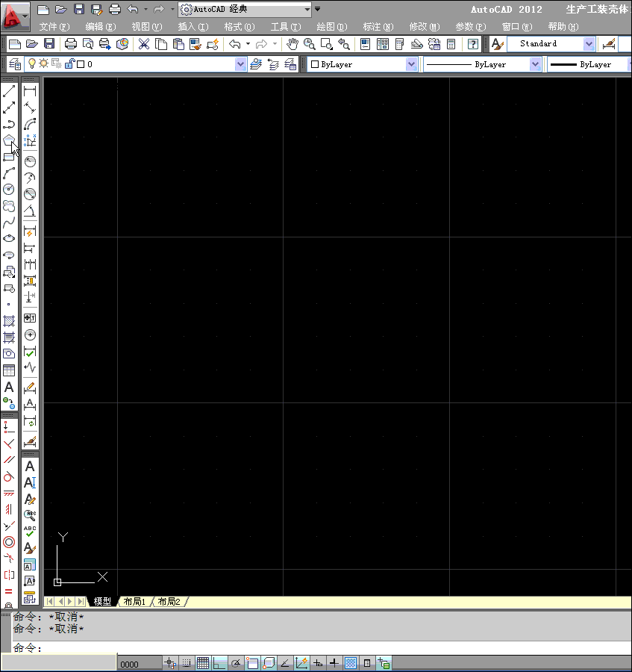Open the 编辑(E) menu
Image resolution: width=632 pixels, height=672 pixels.
pyautogui.click(x=101, y=27)
